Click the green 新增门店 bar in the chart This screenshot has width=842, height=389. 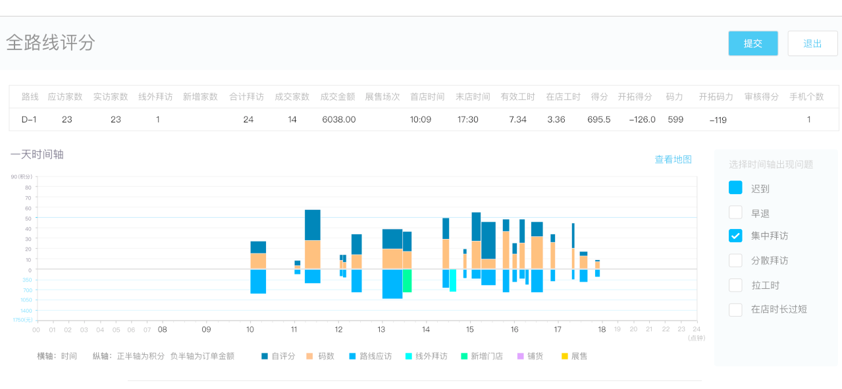click(x=407, y=280)
